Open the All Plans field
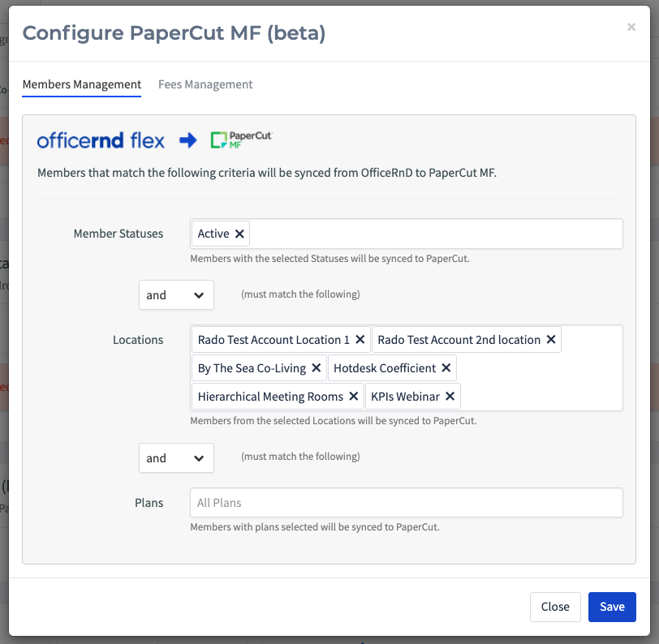This screenshot has width=659, height=644. click(x=407, y=502)
